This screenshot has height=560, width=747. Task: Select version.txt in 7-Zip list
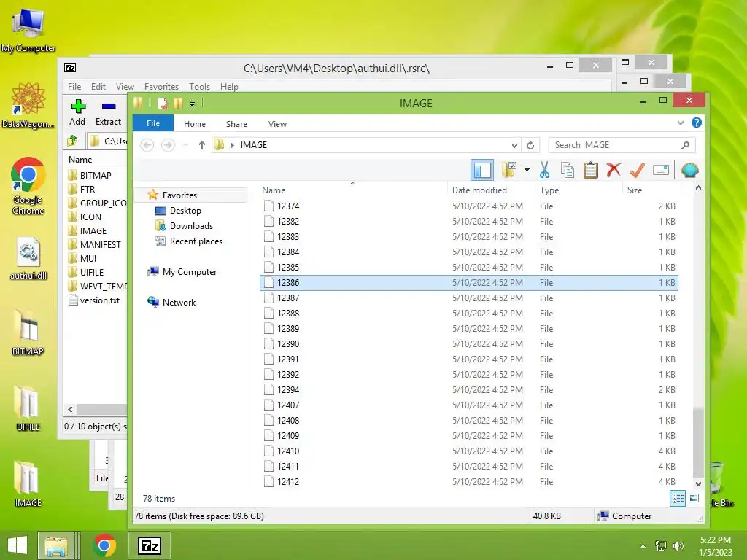pyautogui.click(x=94, y=300)
